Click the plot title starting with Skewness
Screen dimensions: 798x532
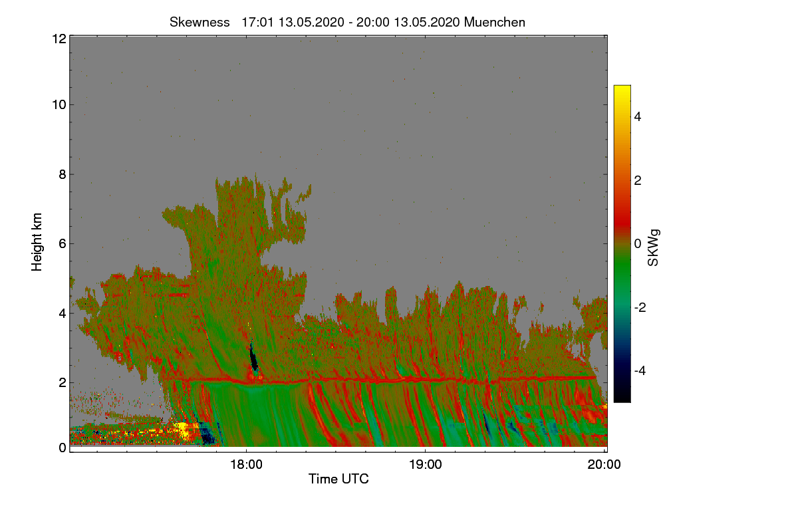coord(347,22)
